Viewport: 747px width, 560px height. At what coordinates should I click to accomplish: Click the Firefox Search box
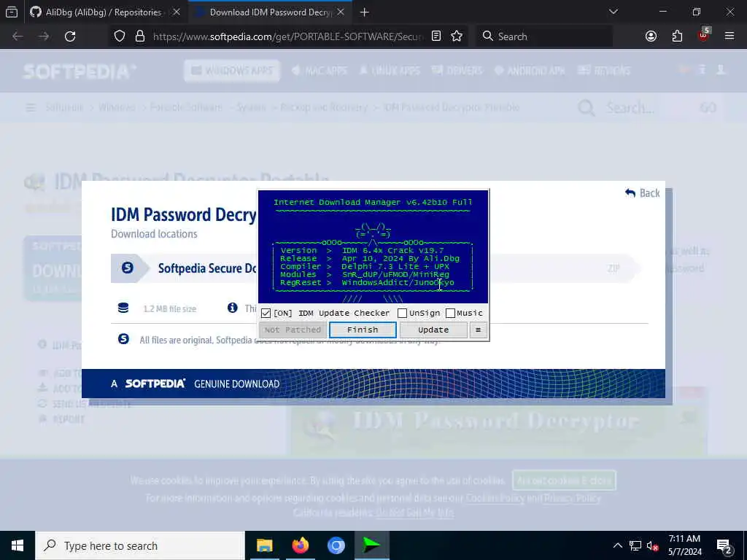544,36
